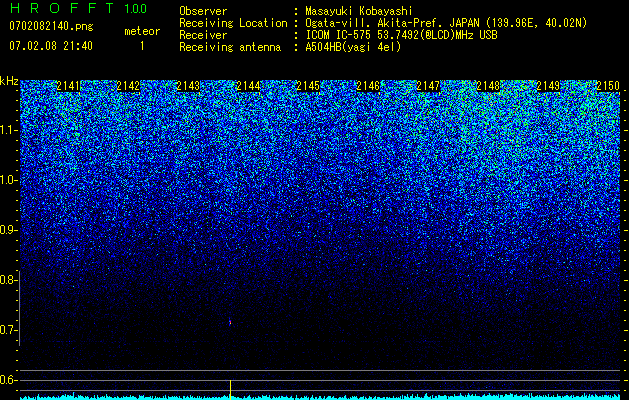
Task: Click the 2148 time label
Action: point(488,86)
